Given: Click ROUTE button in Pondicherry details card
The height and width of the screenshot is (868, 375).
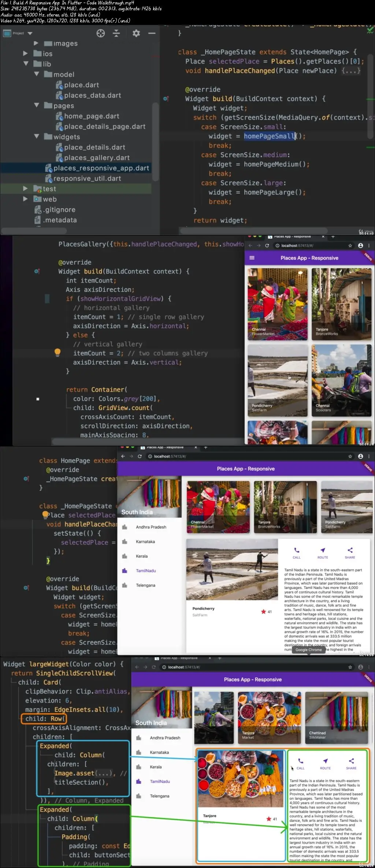Looking at the screenshot, I should click(x=323, y=553).
